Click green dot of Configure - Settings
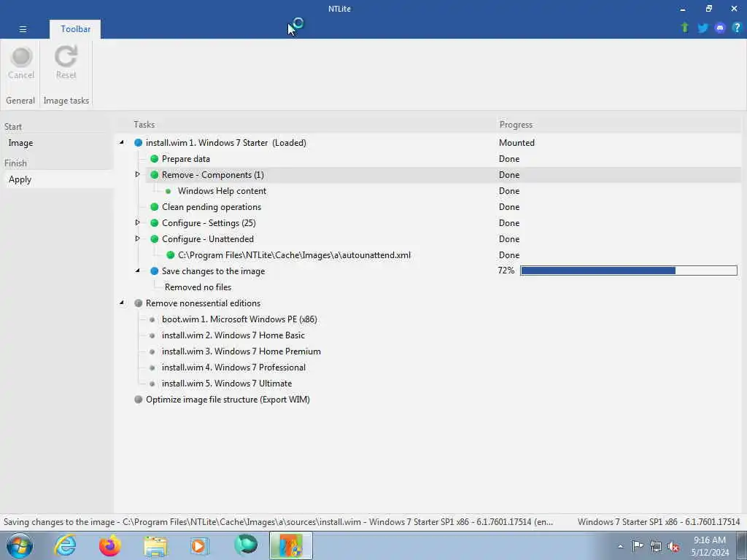This screenshot has height=560, width=747. pos(155,223)
